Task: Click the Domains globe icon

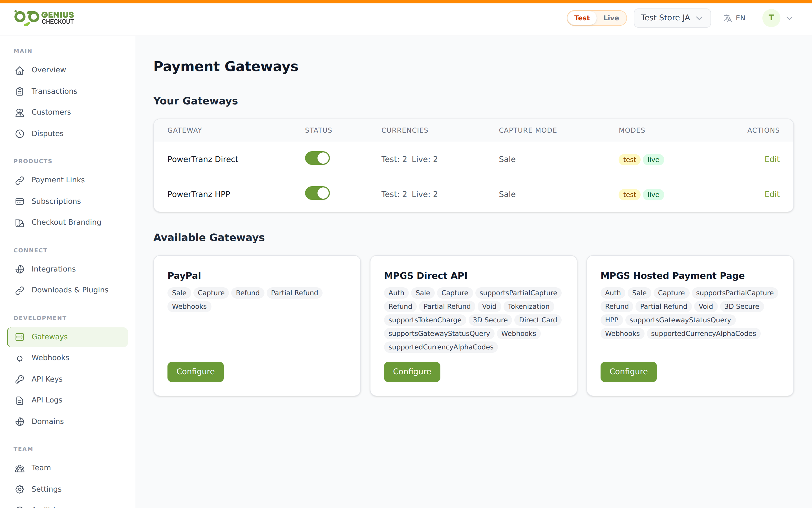Action: click(x=20, y=422)
